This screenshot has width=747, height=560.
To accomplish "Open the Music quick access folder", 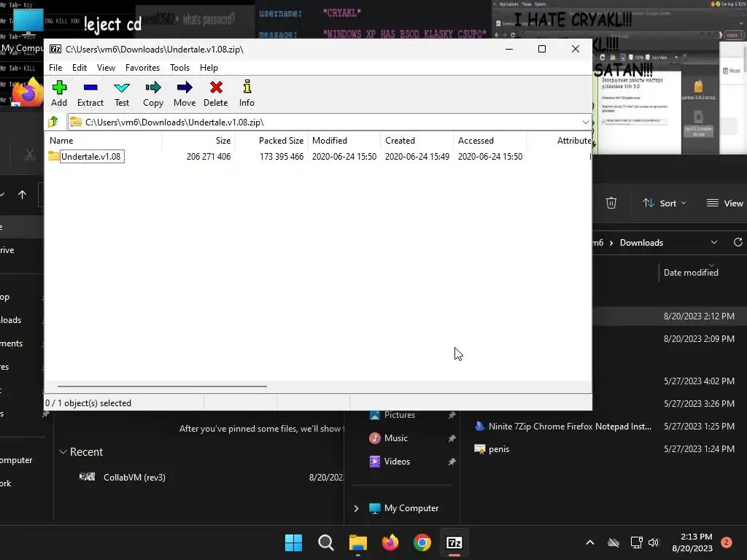I will coord(395,438).
